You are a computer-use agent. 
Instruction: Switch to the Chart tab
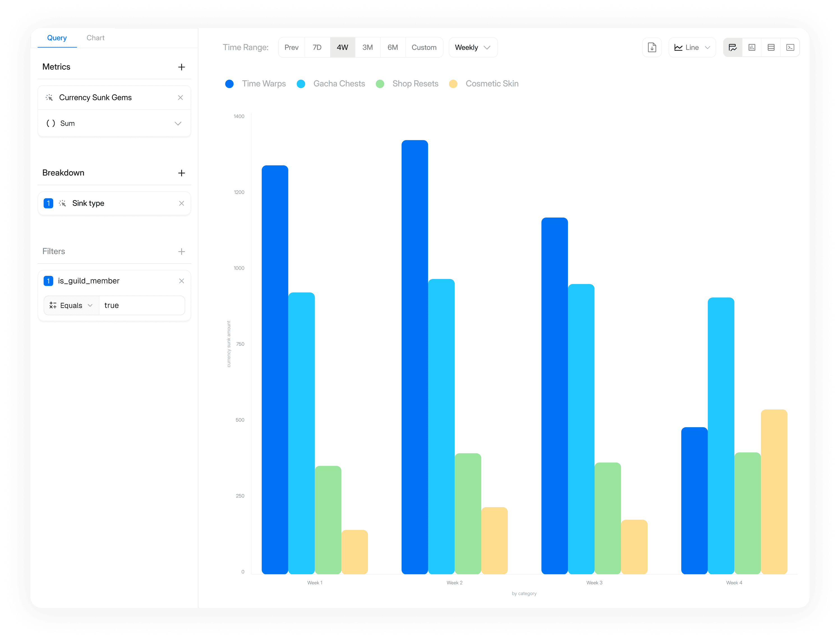(x=95, y=38)
